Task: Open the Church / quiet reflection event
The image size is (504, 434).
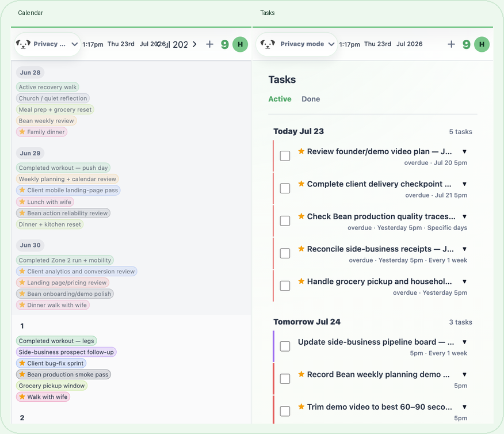Action: [x=53, y=98]
